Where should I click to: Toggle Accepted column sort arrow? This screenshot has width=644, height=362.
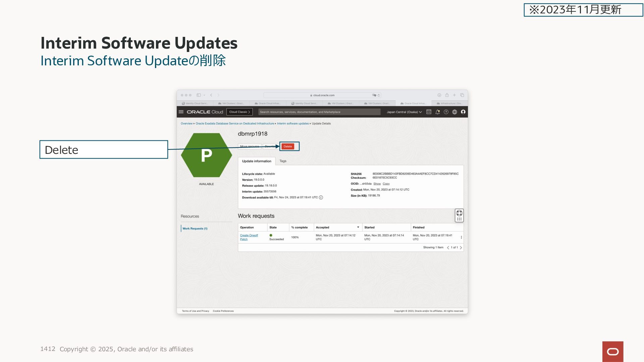(x=358, y=227)
